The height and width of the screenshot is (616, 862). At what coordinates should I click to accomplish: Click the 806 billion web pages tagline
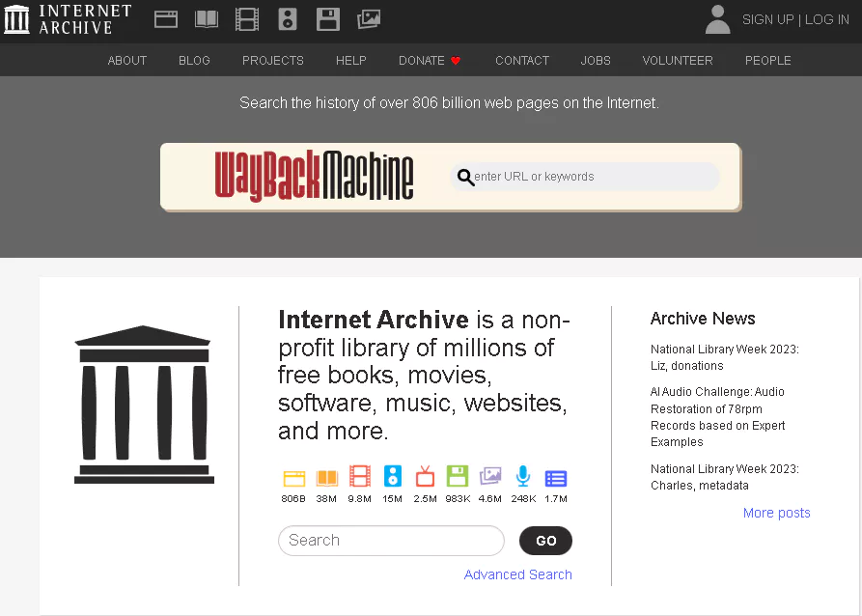[x=449, y=103]
